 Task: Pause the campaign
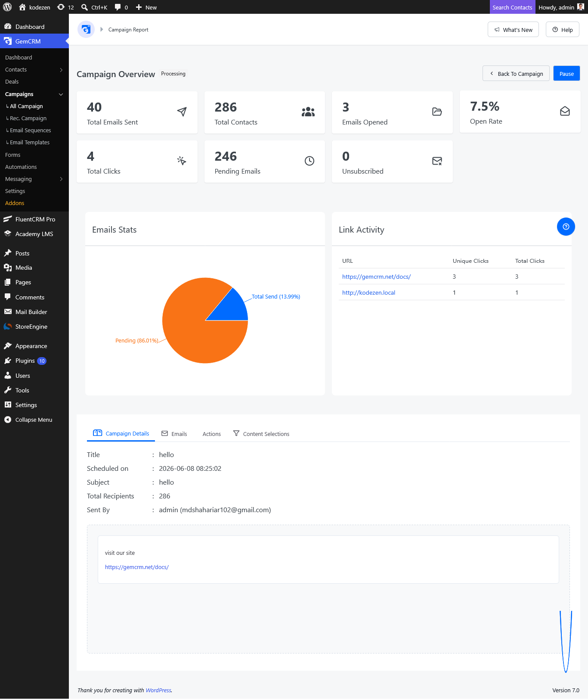pyautogui.click(x=566, y=74)
